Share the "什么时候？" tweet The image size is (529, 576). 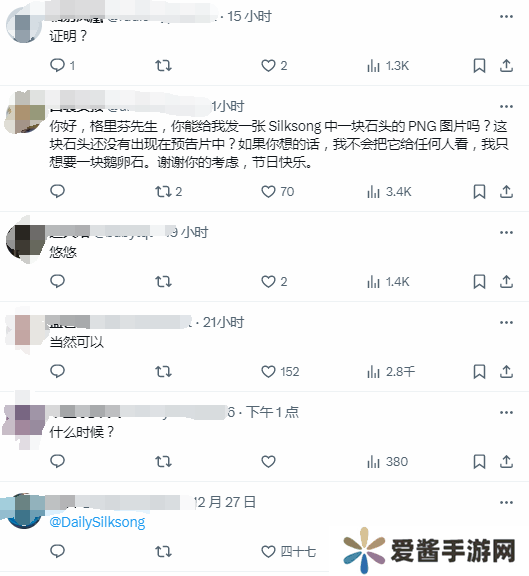click(x=506, y=462)
